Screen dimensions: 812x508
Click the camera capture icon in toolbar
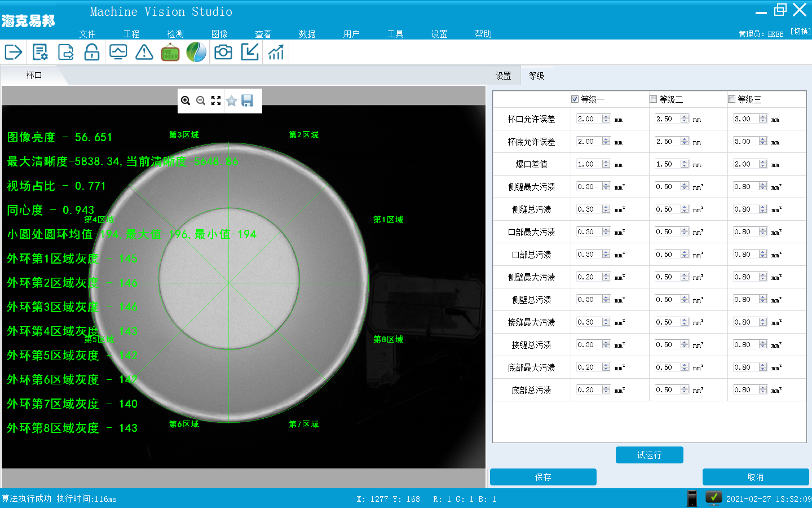(x=223, y=52)
